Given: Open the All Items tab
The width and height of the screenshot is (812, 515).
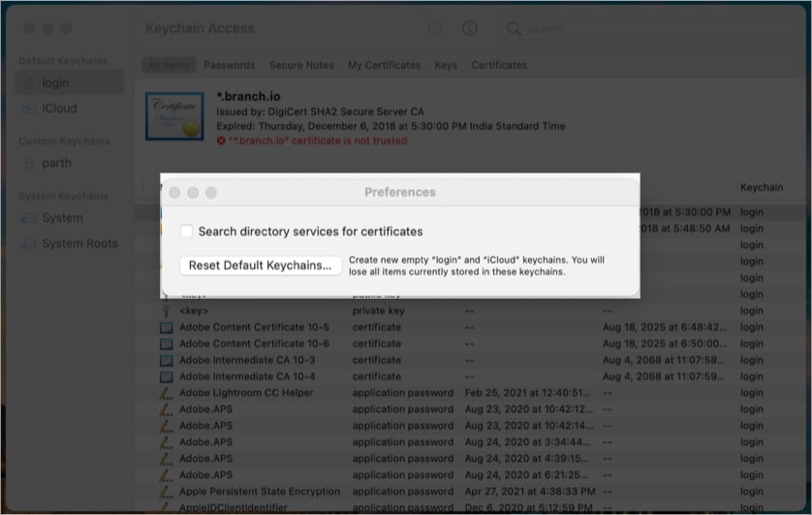Looking at the screenshot, I should (169, 65).
